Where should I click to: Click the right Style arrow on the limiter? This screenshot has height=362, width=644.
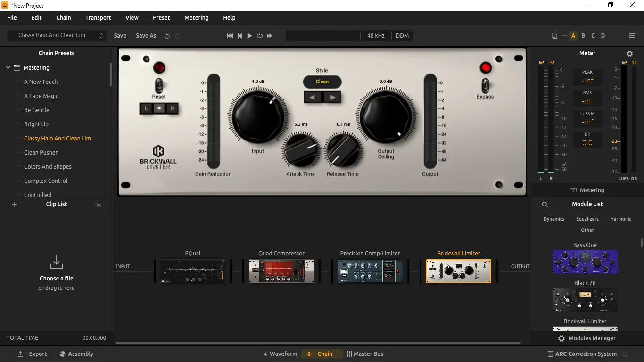[x=333, y=97]
